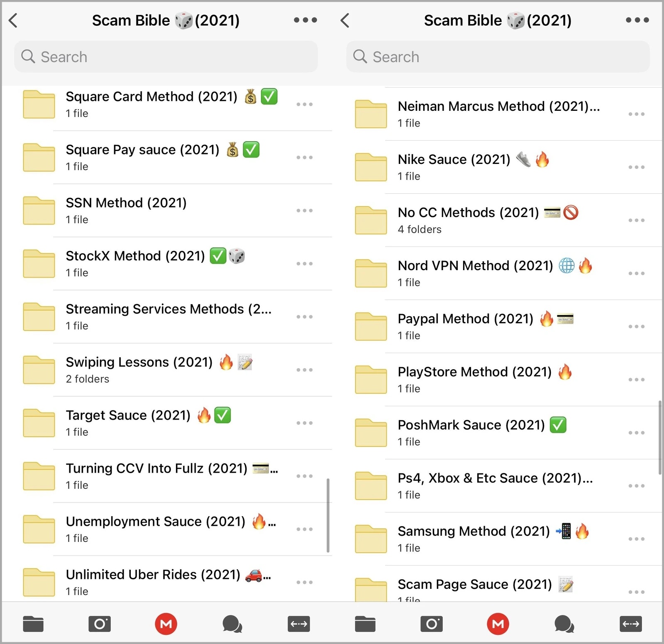Expand the three-dot menu for the StockX Method folder
This screenshot has width=664, height=644.
click(304, 263)
